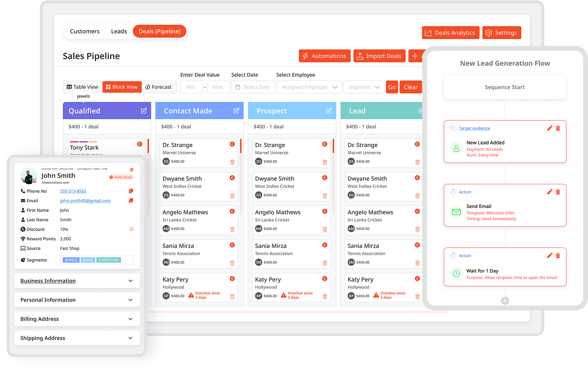Edit the Prospect stage header

329,111
